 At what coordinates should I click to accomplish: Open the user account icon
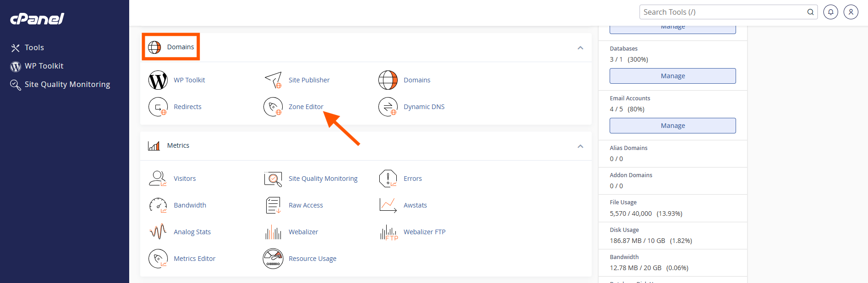(851, 12)
